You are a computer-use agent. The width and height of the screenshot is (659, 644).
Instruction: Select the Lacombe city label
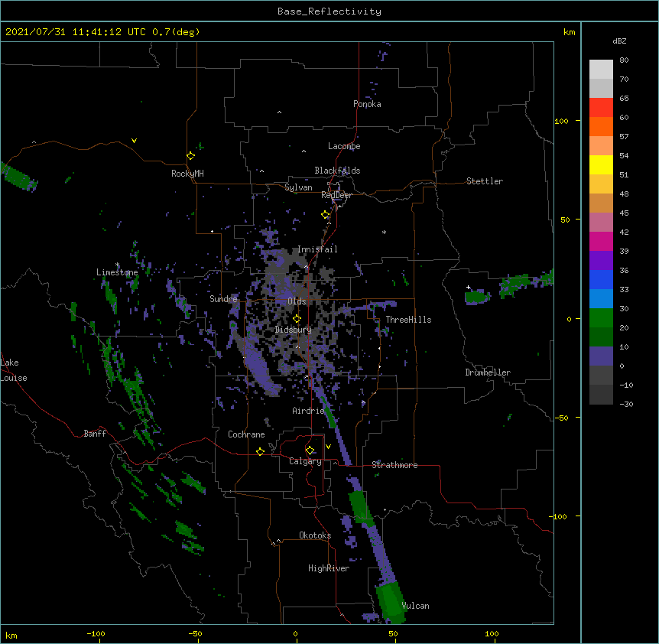click(344, 146)
